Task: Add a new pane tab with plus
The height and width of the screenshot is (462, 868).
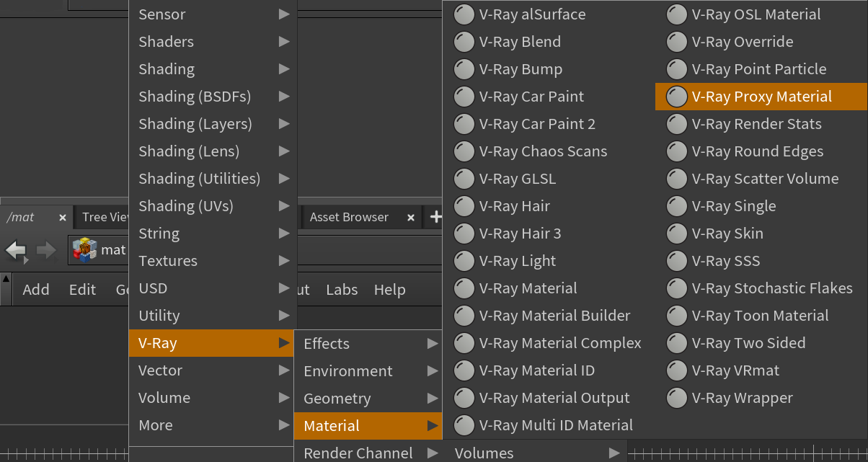Action: (x=435, y=217)
